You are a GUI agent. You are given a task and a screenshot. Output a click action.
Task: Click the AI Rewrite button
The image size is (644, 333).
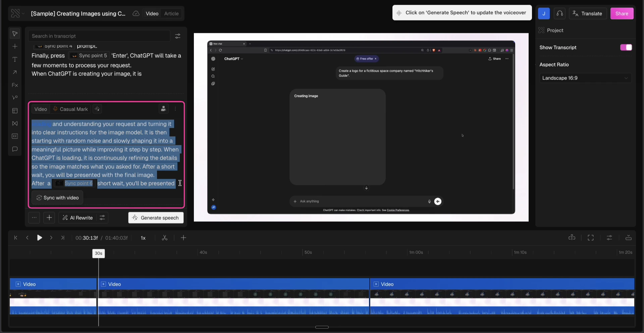[x=77, y=218]
